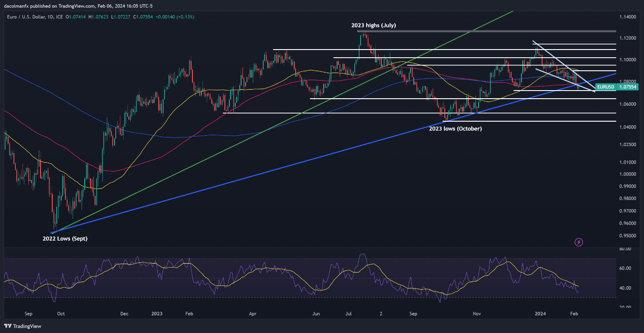Click the purple lightning bolt icon
Viewport: 644px width, 333px height.
click(x=579, y=242)
